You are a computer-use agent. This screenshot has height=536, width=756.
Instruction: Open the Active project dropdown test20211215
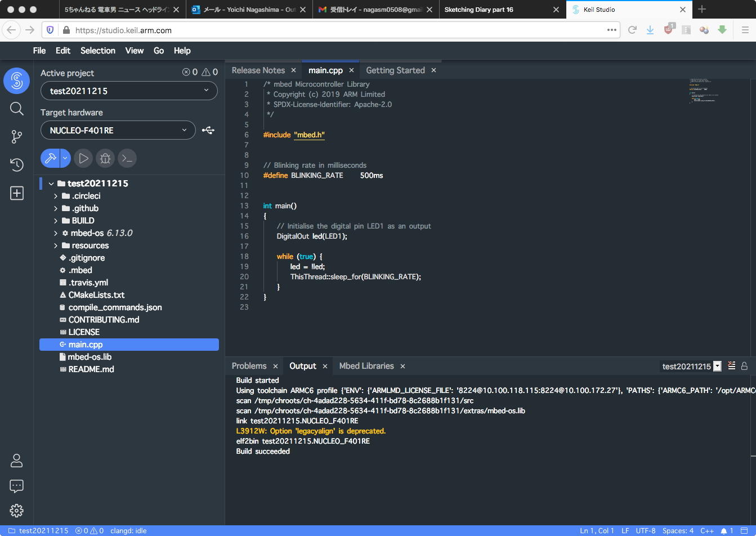[129, 91]
